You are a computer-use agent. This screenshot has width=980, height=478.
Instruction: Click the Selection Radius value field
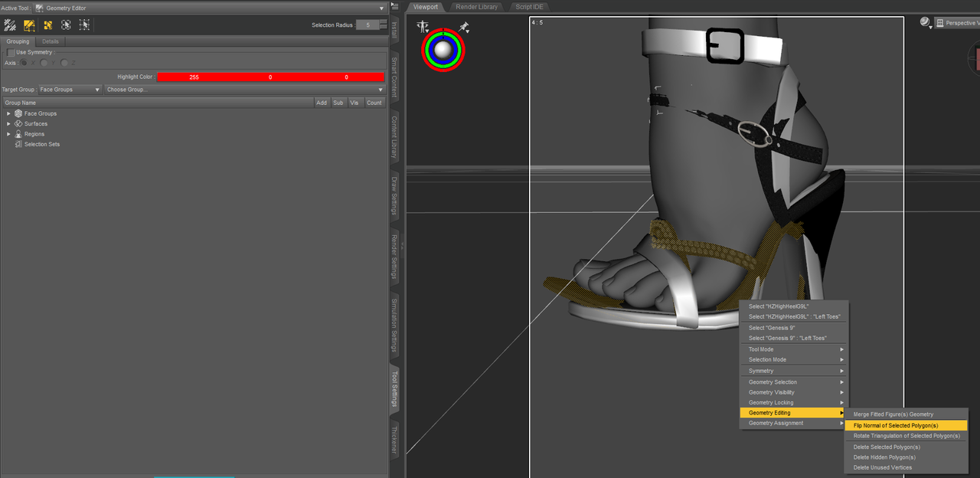pyautogui.click(x=367, y=25)
